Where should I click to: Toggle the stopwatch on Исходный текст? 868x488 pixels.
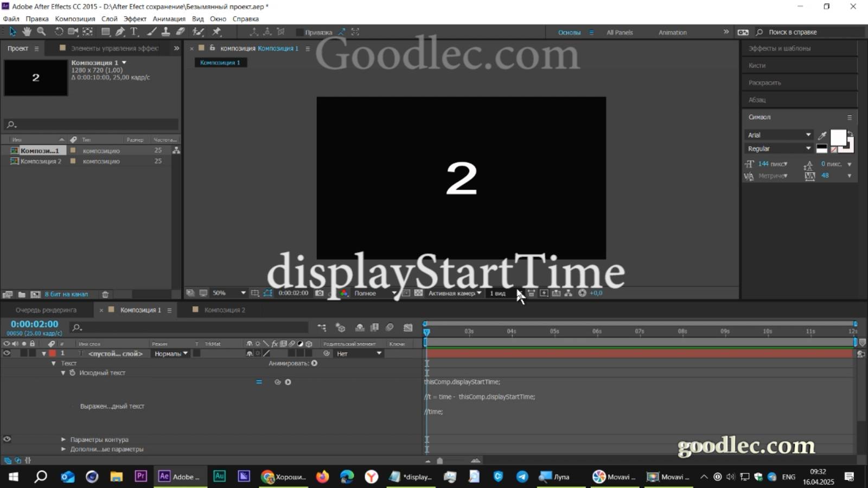(73, 373)
